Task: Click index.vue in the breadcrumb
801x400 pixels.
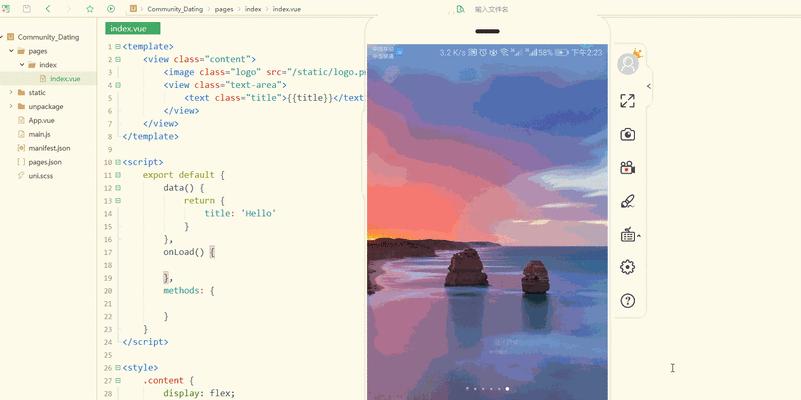Action: [x=287, y=9]
